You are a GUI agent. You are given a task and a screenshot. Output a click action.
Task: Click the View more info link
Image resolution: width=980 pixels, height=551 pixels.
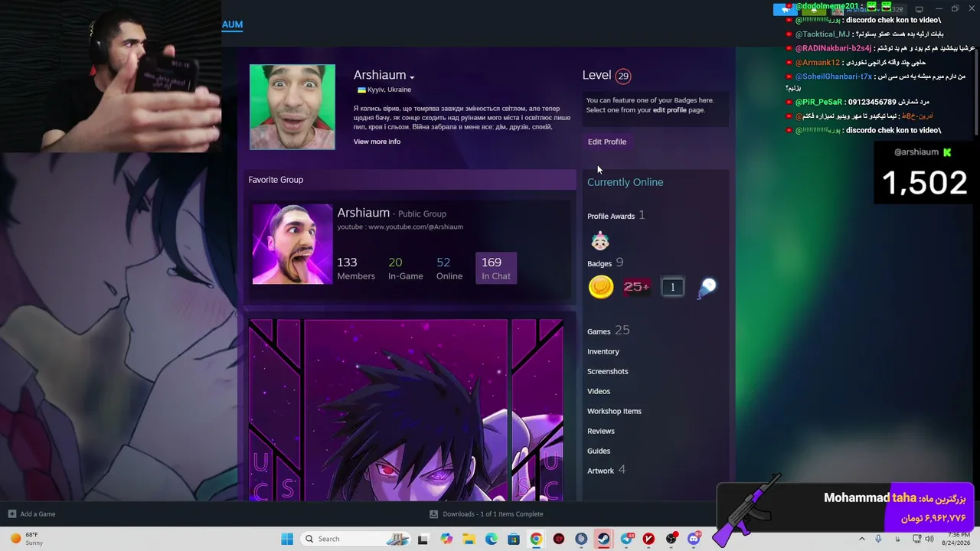(377, 142)
